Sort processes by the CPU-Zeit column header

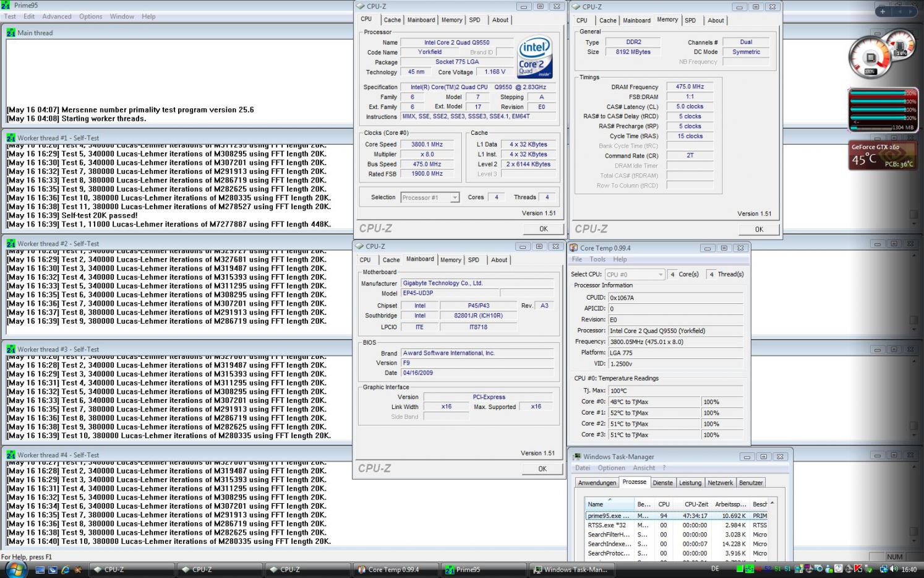[x=691, y=504]
